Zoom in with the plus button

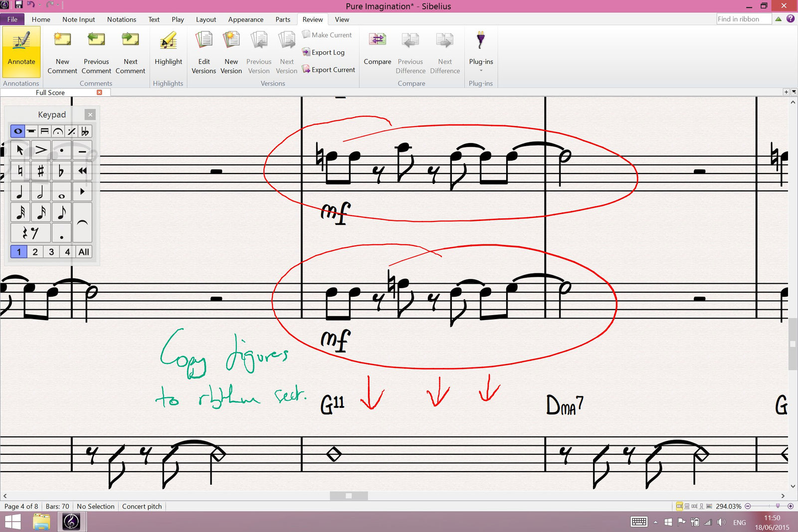pos(791,506)
